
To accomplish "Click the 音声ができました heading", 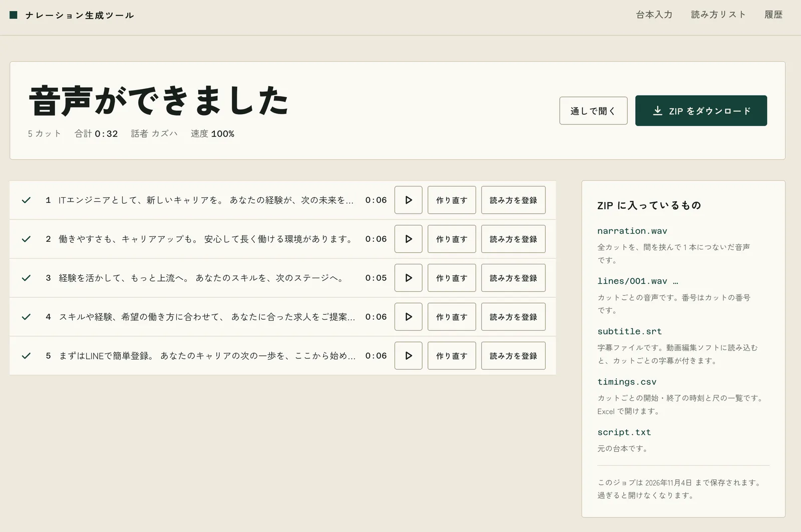I will click(x=159, y=101).
